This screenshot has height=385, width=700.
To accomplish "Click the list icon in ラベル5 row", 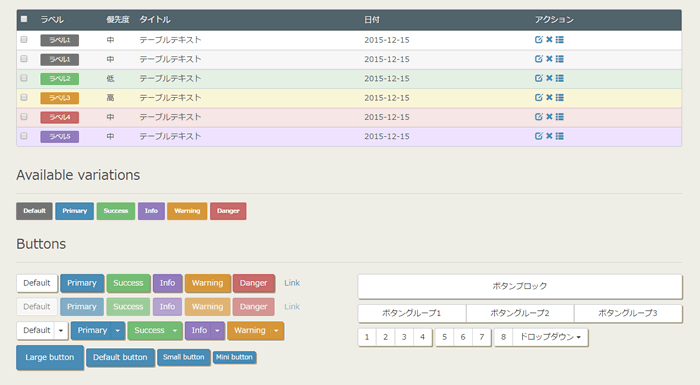I will point(559,136).
